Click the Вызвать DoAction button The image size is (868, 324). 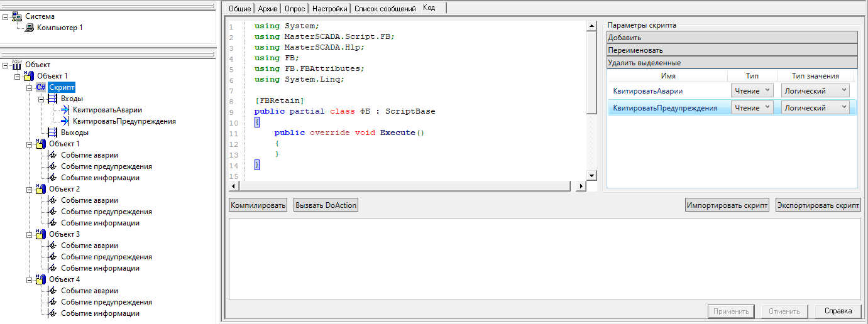[326, 205]
